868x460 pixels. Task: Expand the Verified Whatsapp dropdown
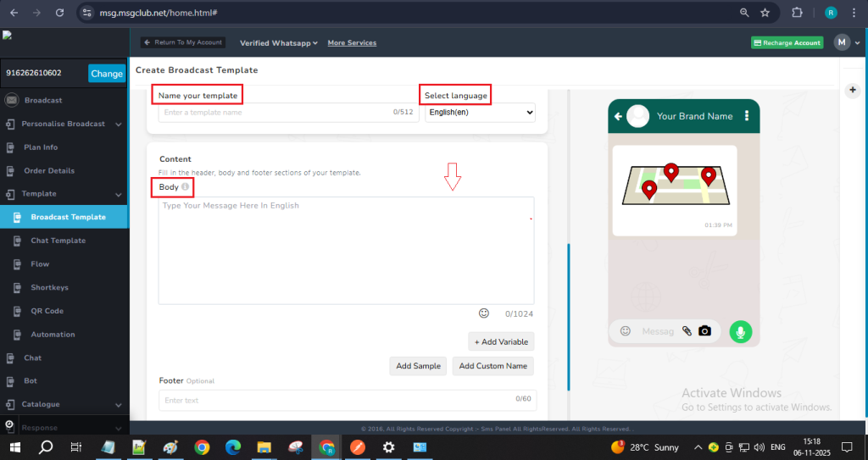click(278, 42)
